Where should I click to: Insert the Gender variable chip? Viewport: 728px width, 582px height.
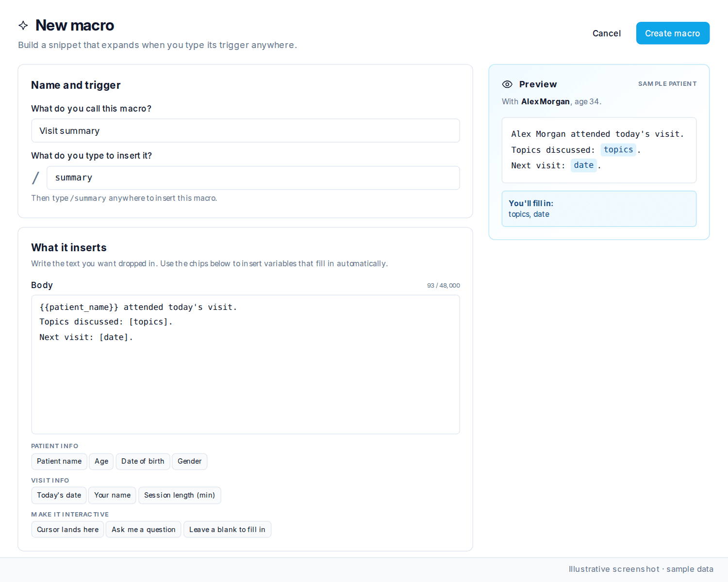coord(190,461)
